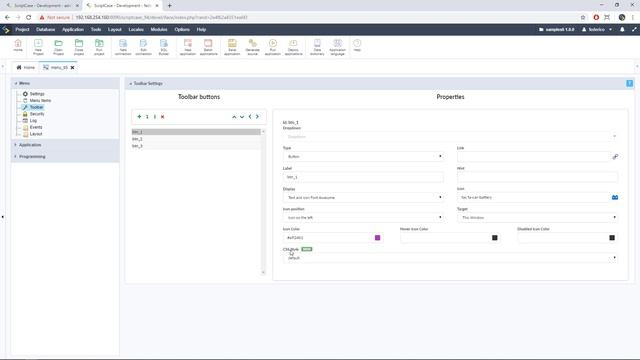
Task: Open the Display dropdown
Action: 363,197
